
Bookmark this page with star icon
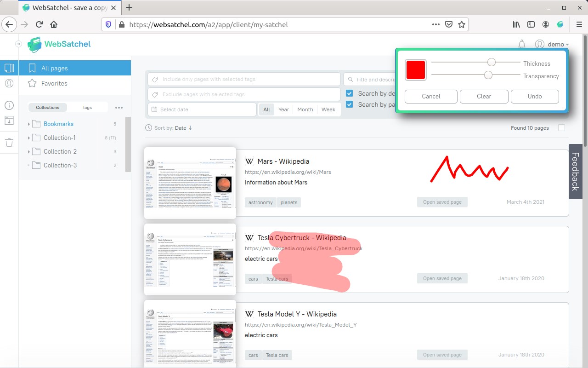tap(462, 24)
